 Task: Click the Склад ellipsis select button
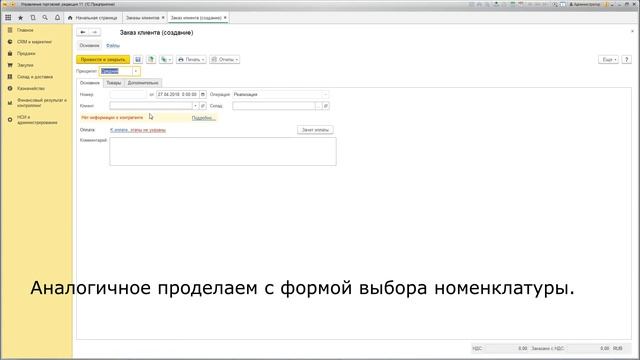click(318, 106)
